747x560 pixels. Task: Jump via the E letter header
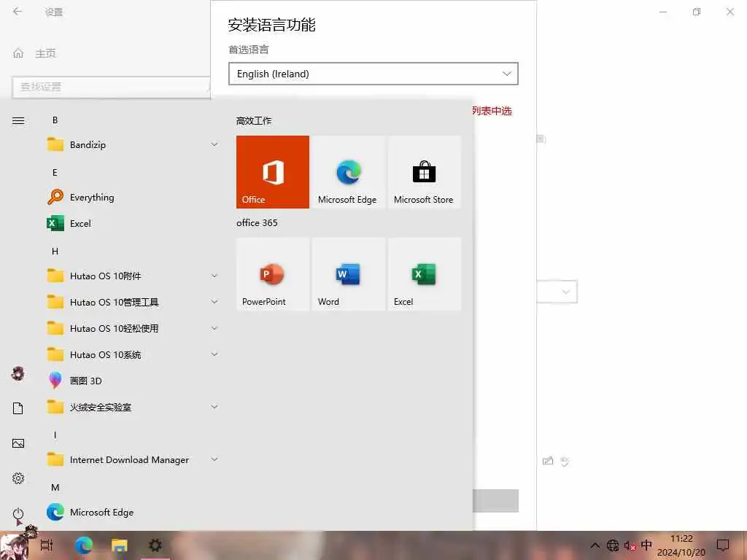pos(55,172)
